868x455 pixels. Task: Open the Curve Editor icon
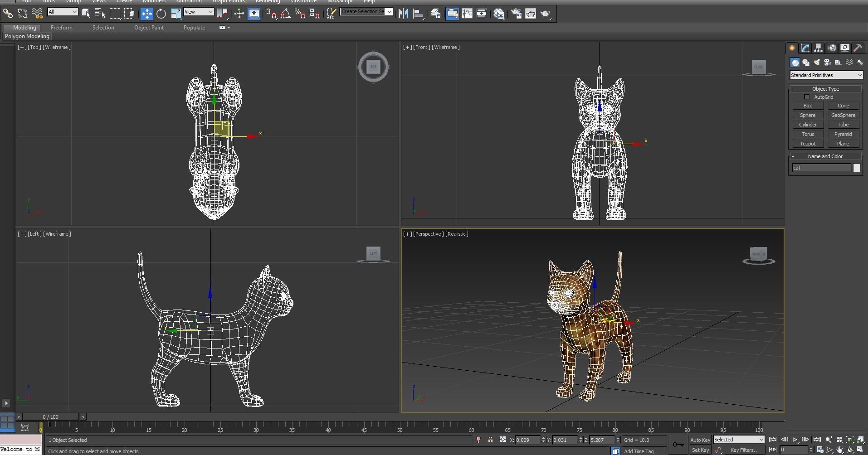[467, 14]
